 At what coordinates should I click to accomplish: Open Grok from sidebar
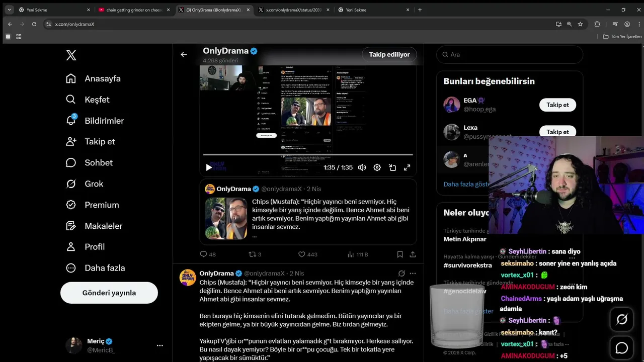pyautogui.click(x=85, y=184)
